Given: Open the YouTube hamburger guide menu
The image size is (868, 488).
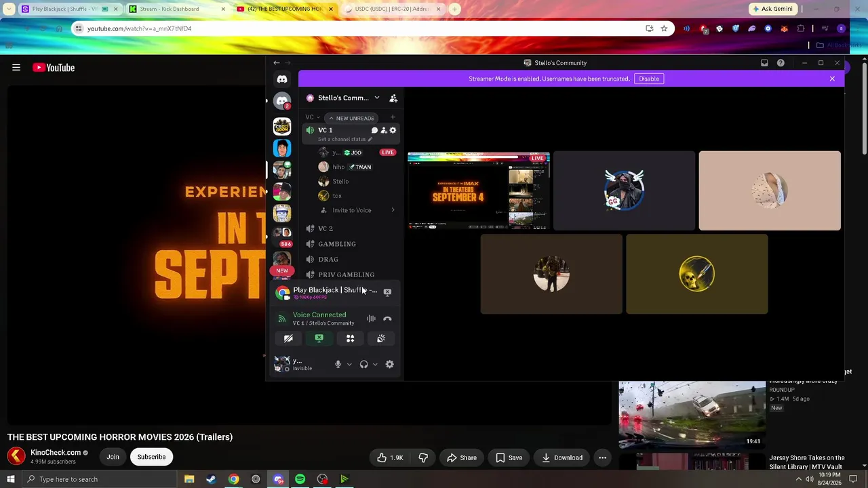Looking at the screenshot, I should (x=16, y=68).
